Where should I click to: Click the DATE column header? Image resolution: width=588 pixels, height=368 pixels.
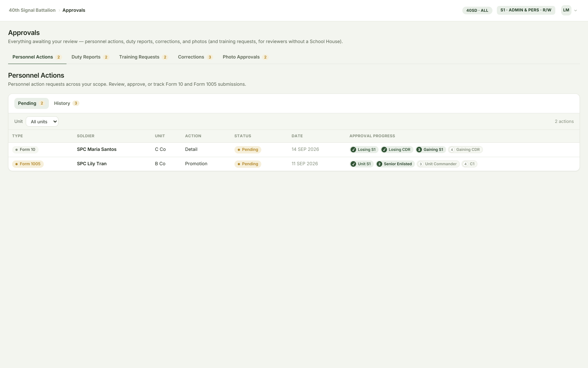pos(297,136)
